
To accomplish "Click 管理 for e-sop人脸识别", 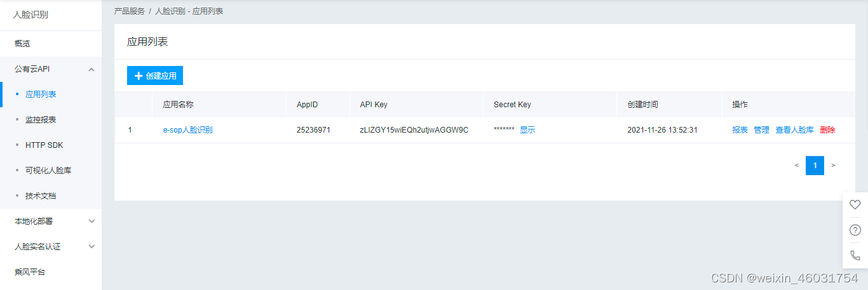I will 761,130.
